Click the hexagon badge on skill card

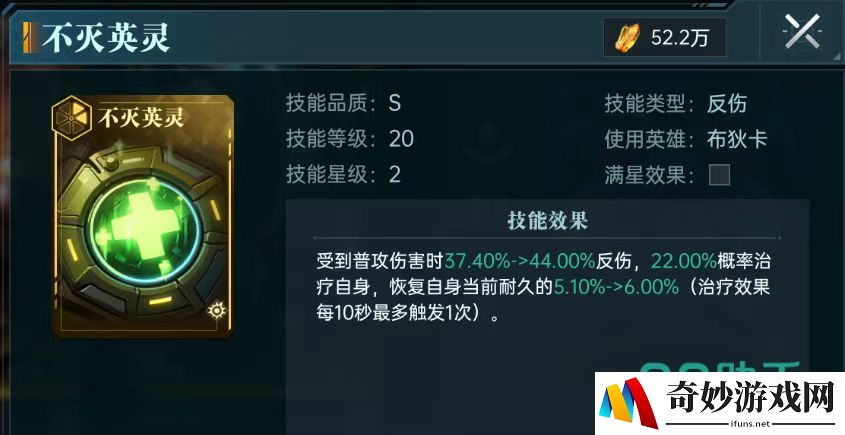point(71,116)
